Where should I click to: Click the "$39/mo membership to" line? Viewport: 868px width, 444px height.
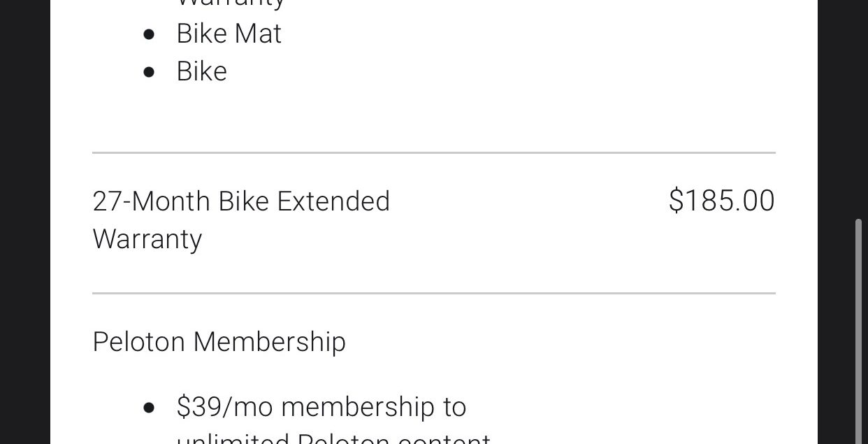click(321, 407)
